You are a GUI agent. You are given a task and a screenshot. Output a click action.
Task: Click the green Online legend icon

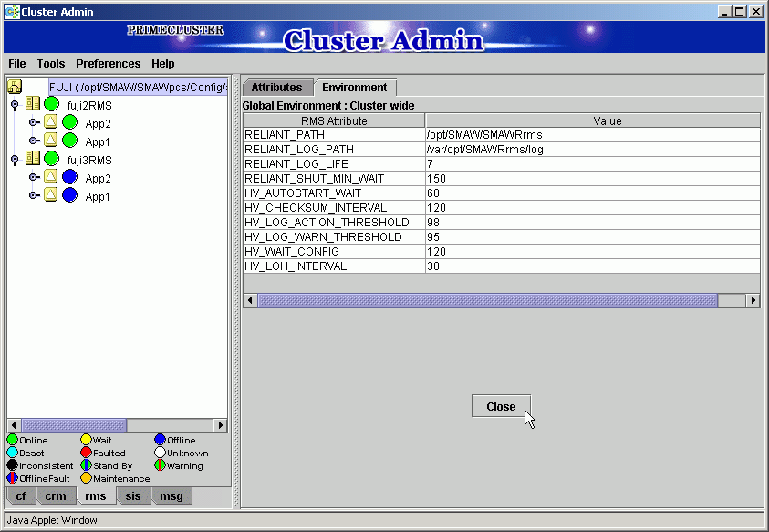[12, 439]
